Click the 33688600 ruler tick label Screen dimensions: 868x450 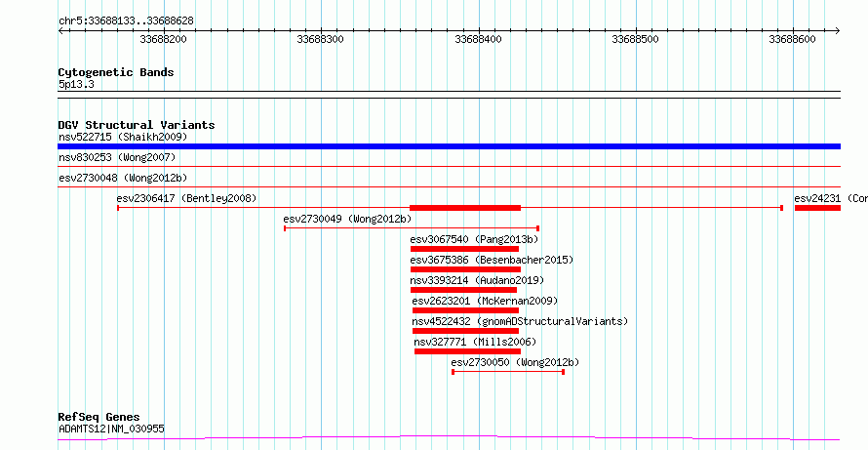pyautogui.click(x=793, y=39)
